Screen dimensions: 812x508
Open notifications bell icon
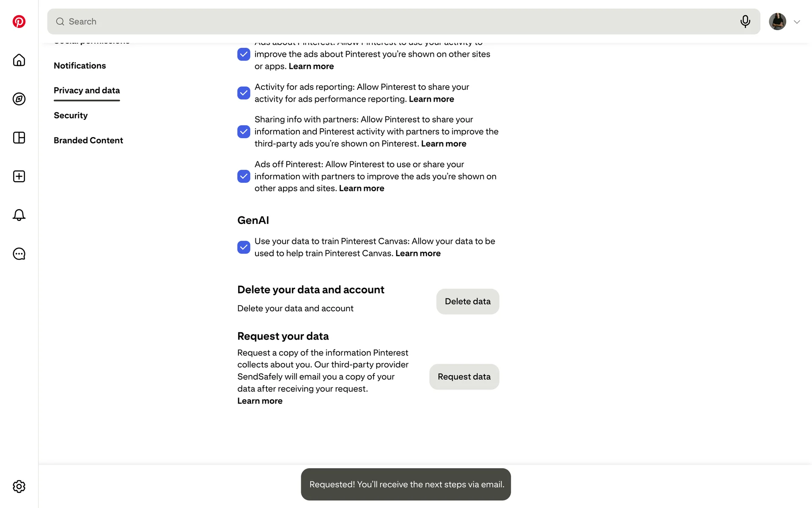19,215
